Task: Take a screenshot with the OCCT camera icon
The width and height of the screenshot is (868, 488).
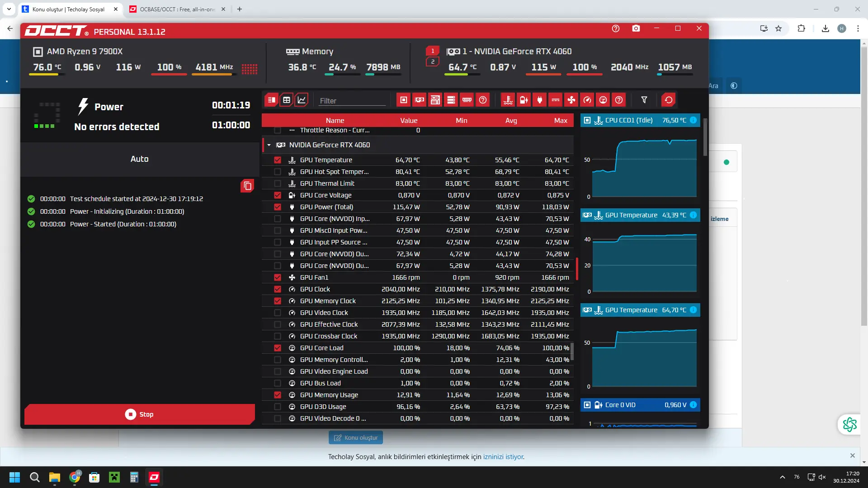Action: (636, 28)
